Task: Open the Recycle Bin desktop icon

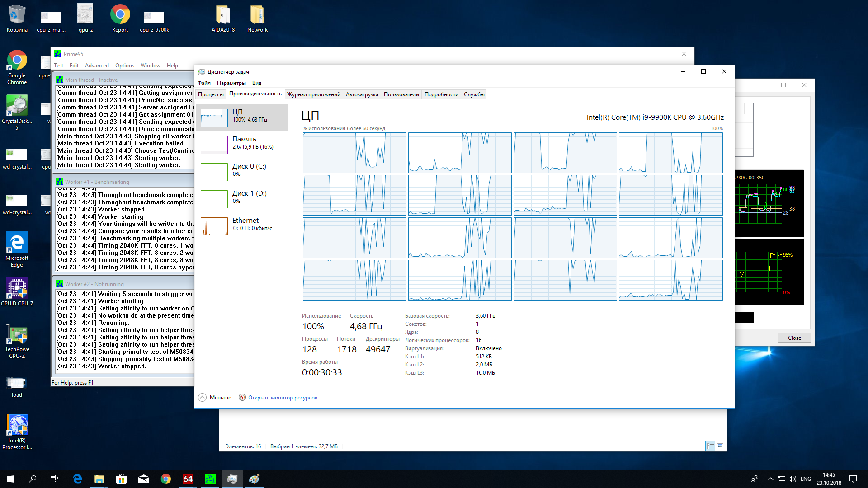Action: [17, 18]
